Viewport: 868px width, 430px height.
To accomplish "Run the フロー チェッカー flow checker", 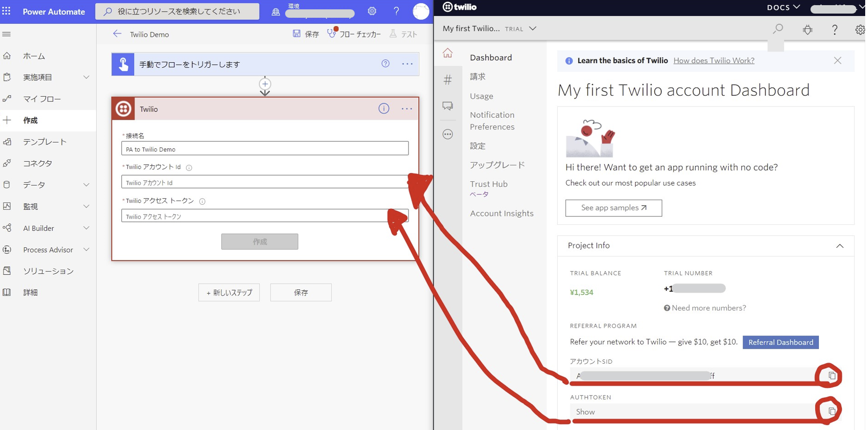I will pos(354,34).
